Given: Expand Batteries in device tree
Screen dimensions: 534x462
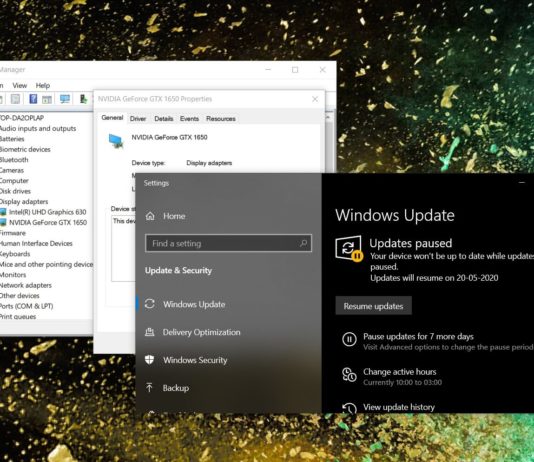Looking at the screenshot, I should coord(12,139).
